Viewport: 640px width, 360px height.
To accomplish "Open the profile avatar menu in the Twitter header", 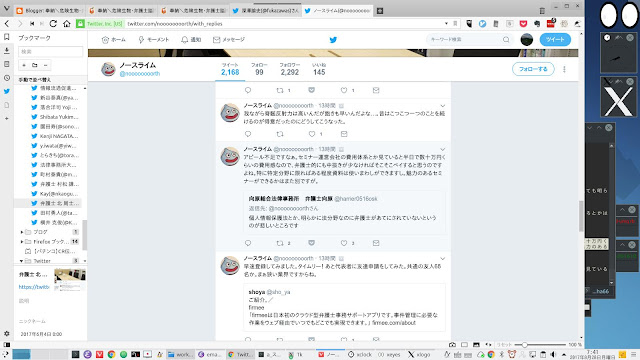I will click(x=527, y=40).
